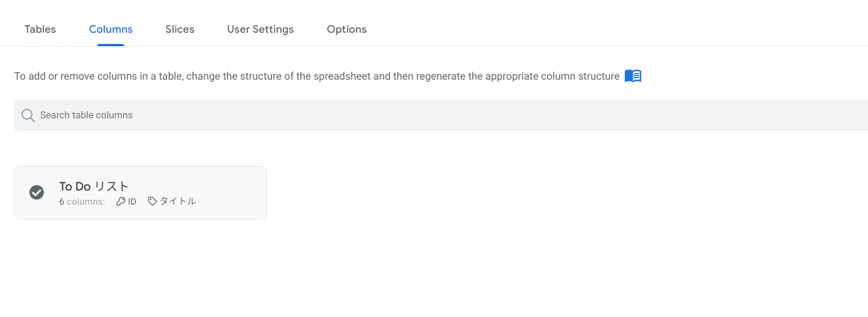This screenshot has width=868, height=317.
Task: Click the タイトル label column name
Action: 178,202
